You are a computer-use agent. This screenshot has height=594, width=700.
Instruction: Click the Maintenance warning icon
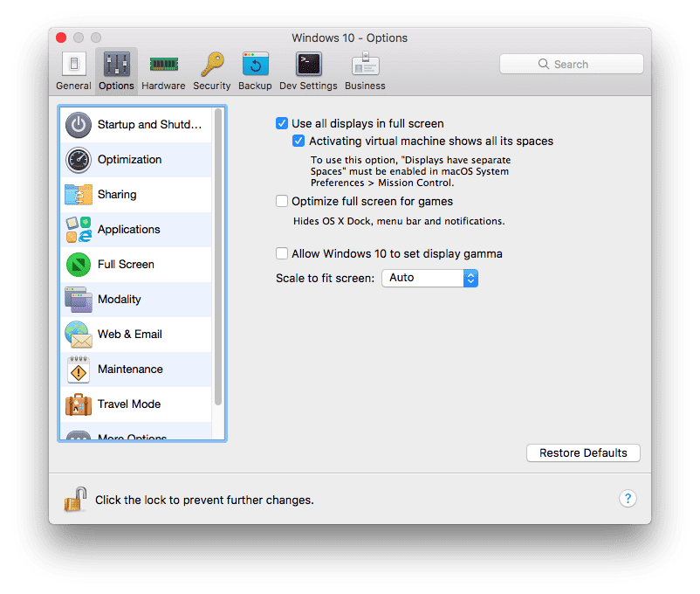79,370
